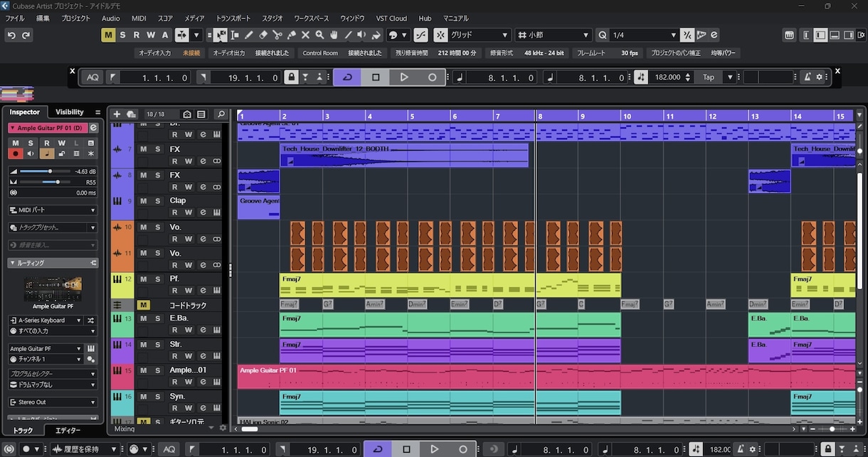Open the track list settings gear

223,428
